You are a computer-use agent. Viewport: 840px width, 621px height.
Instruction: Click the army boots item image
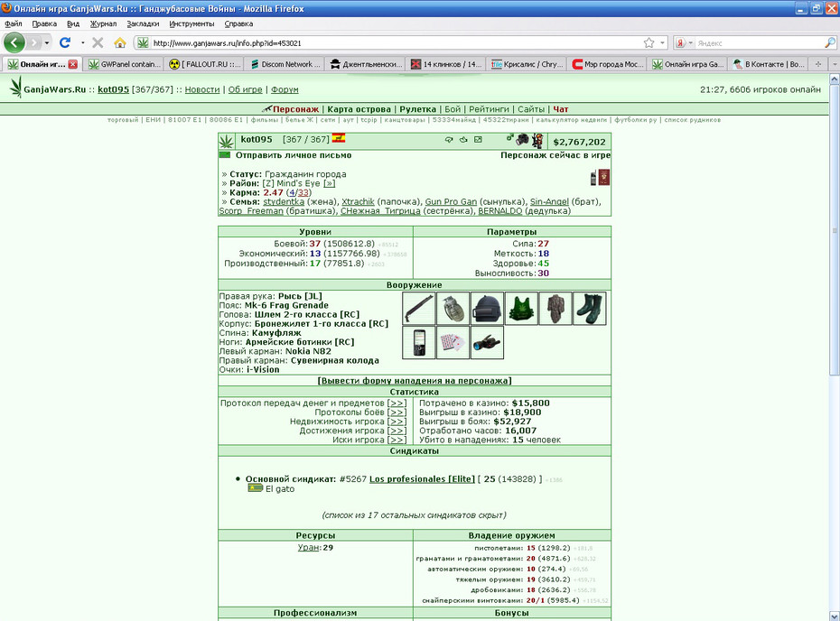[590, 309]
